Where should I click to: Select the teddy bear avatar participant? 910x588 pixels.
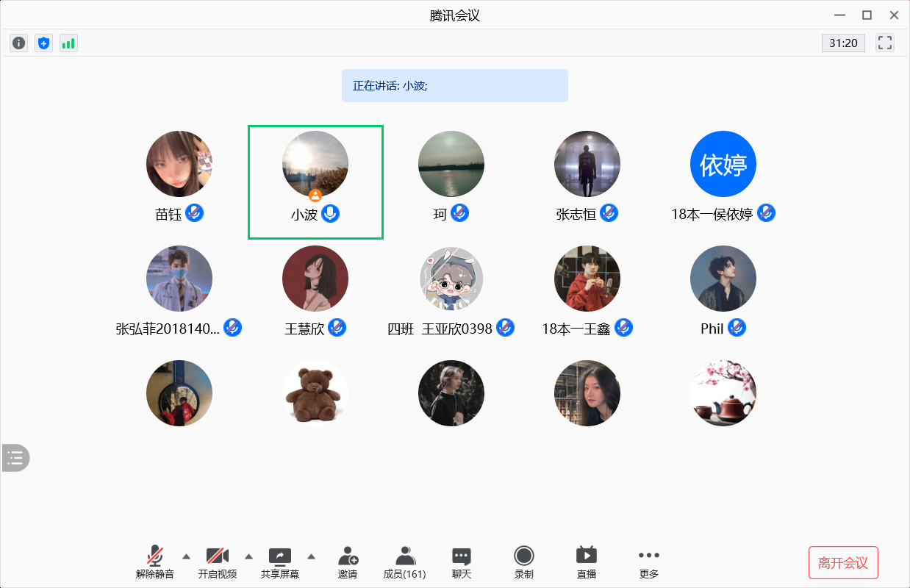pos(315,393)
